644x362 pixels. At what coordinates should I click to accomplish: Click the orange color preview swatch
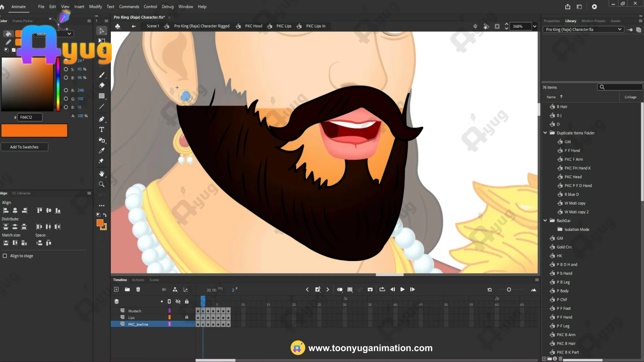[x=34, y=130]
